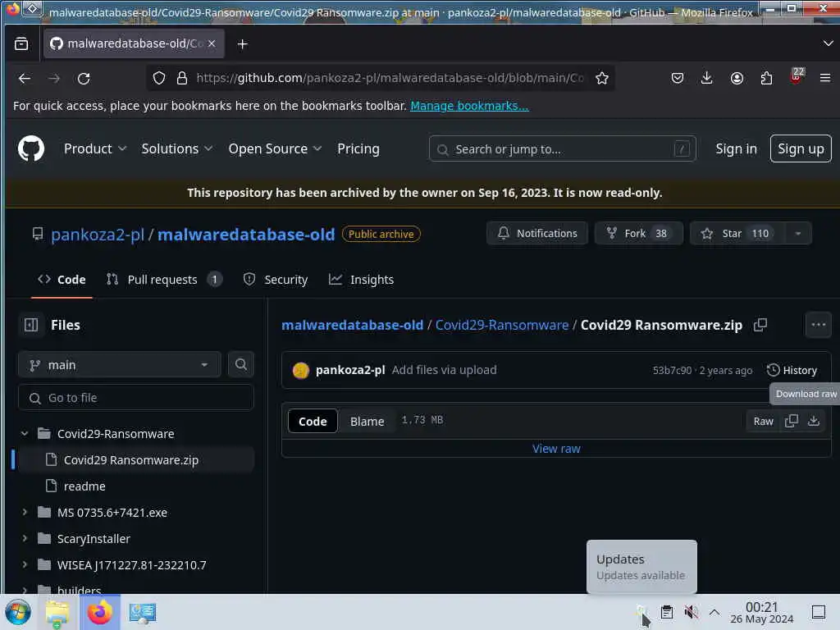Image resolution: width=840 pixels, height=630 pixels.
Task: Open tracking protection shield icon
Action: pos(159,78)
